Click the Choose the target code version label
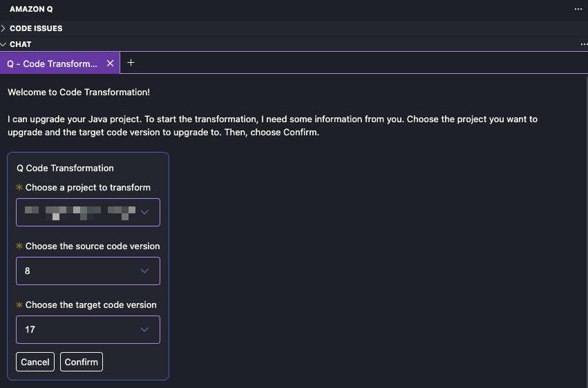Viewport: 588px width, 388px height. (x=91, y=305)
